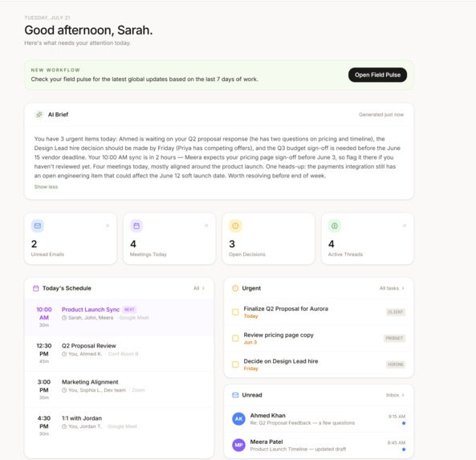Open the All tasks link

click(389, 288)
